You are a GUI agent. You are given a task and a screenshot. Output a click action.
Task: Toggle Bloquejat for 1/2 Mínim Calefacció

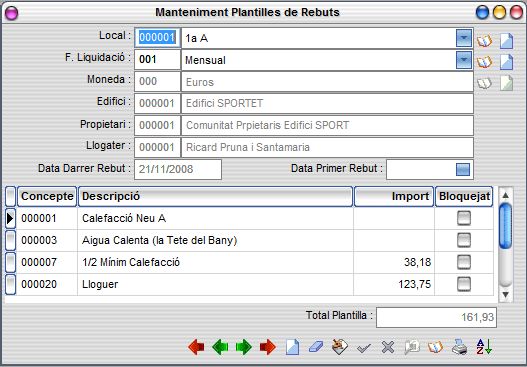point(464,262)
